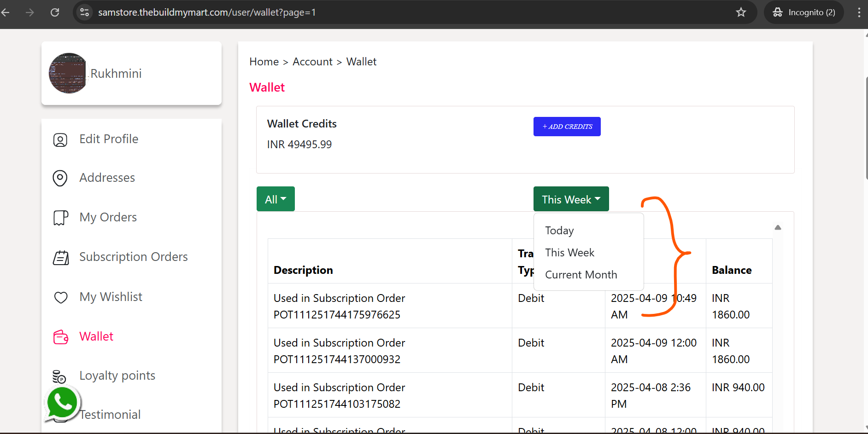
Task: Click order POT111251744103175082 description
Action: pyautogui.click(x=340, y=396)
